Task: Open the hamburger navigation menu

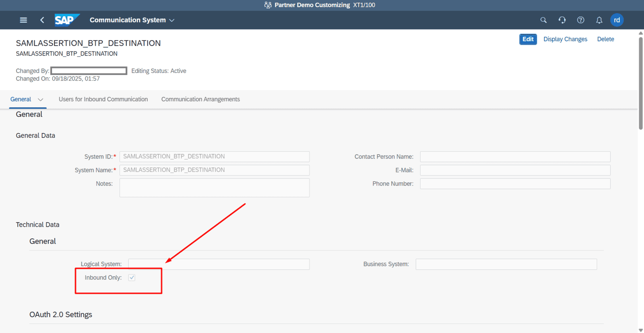Action: (23, 20)
